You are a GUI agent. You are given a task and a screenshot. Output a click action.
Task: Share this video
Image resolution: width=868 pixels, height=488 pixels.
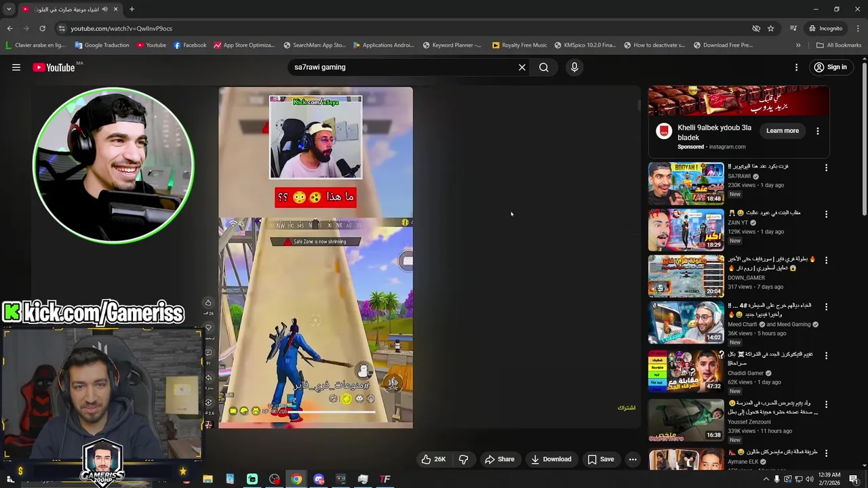point(499,459)
